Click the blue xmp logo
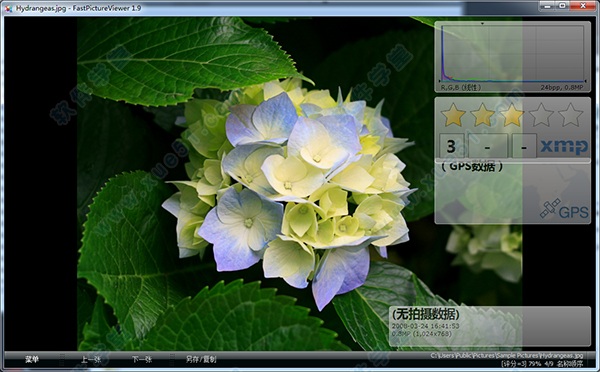The width and height of the screenshot is (600, 372). coord(564,147)
